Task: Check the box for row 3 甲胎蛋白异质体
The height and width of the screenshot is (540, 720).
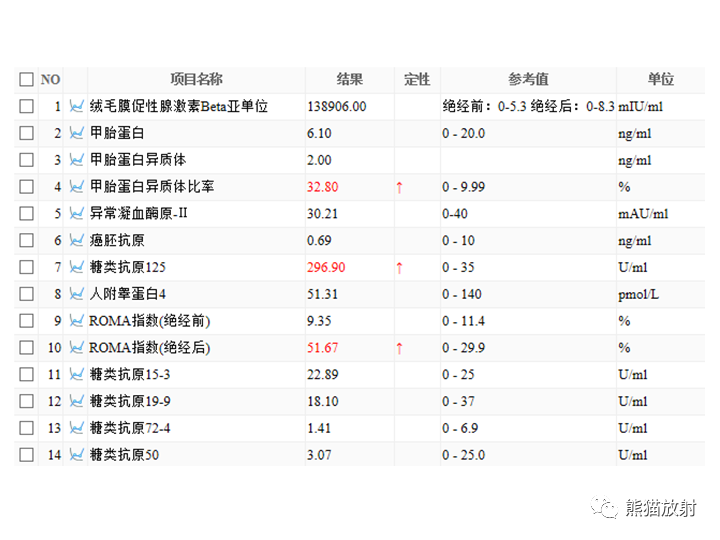Action: [27, 160]
